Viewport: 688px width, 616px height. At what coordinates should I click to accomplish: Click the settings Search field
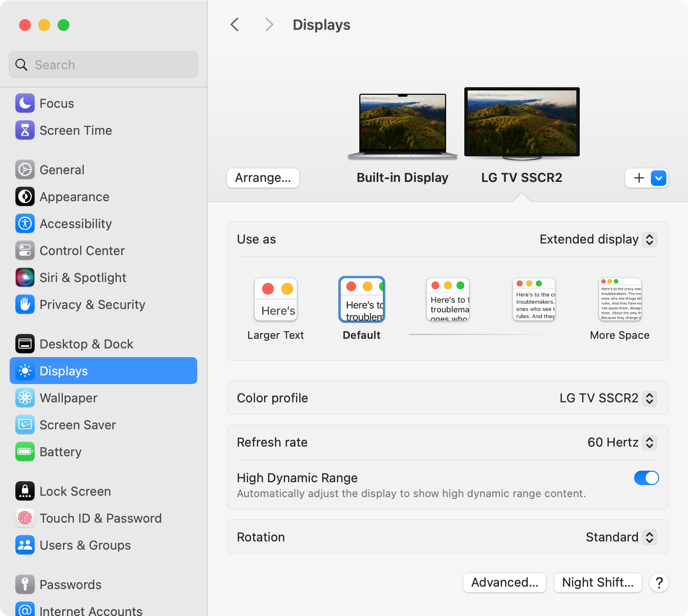click(x=103, y=64)
